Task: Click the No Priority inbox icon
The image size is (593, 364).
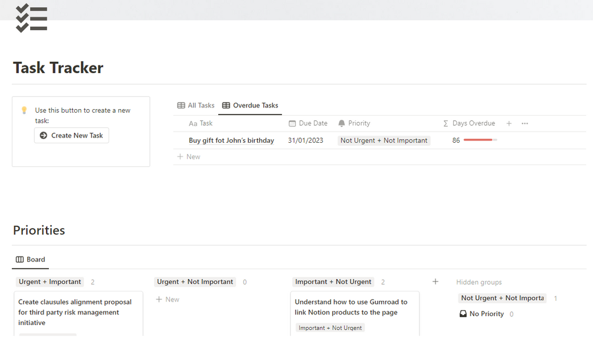Action: [x=463, y=314]
